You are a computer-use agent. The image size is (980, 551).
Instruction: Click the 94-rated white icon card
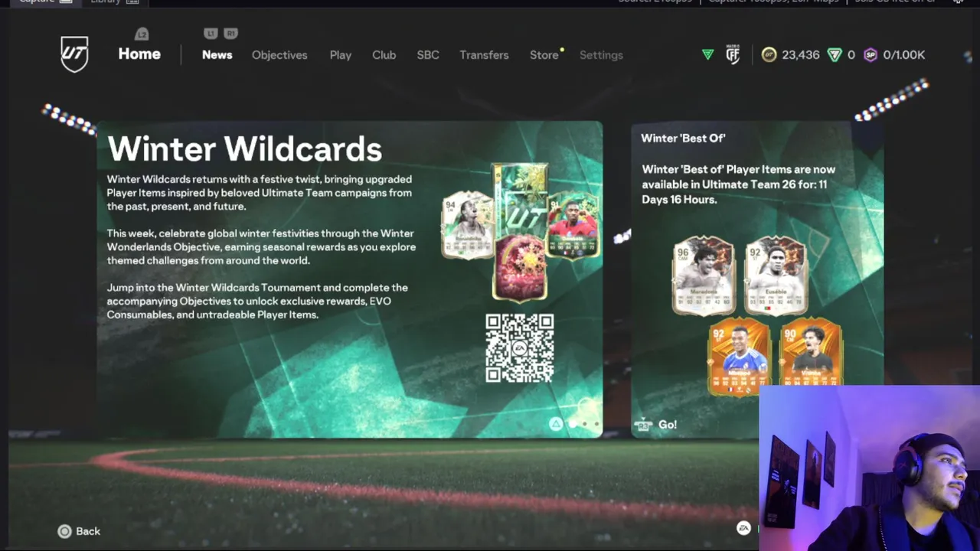(x=468, y=226)
